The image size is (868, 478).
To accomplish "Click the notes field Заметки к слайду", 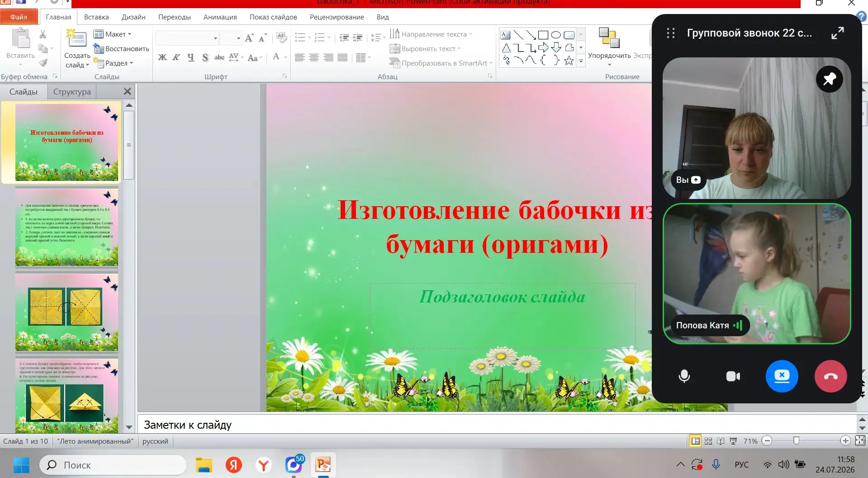I will click(497, 425).
